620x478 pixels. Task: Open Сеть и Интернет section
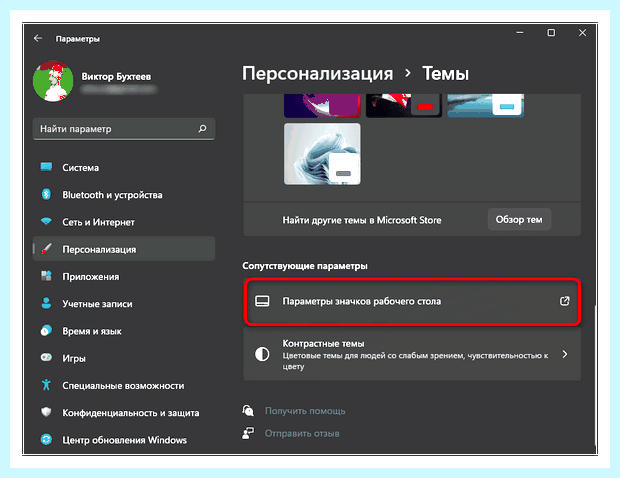pos(124,222)
